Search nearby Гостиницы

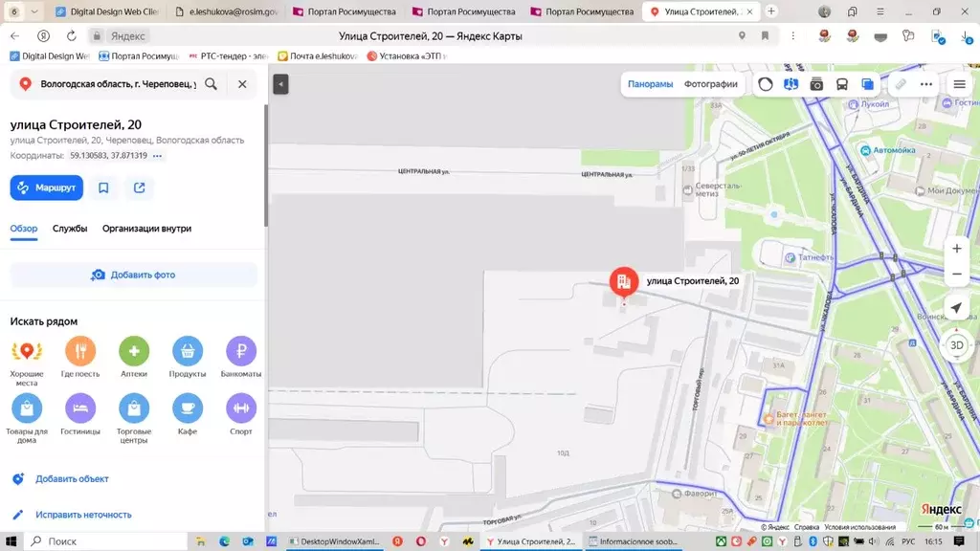point(80,414)
